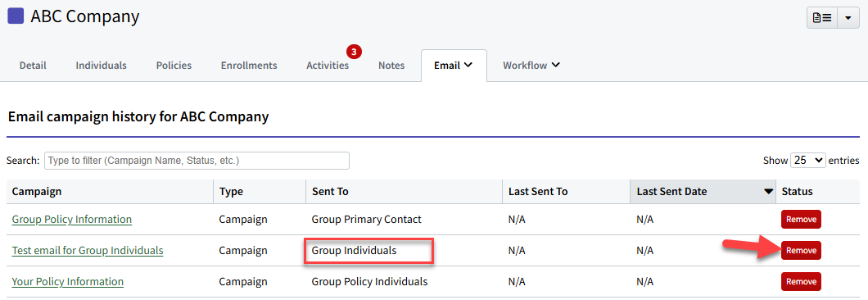Expand the Workflow tab dropdown
Viewport: 868px width, 300px height.
point(531,66)
